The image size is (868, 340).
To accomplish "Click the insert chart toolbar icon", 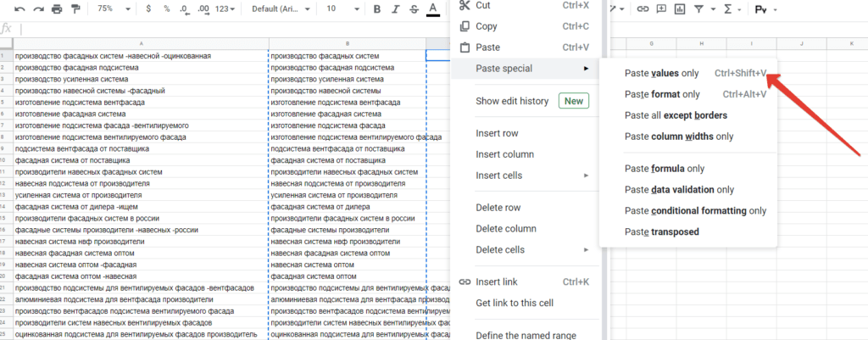I will click(x=680, y=8).
